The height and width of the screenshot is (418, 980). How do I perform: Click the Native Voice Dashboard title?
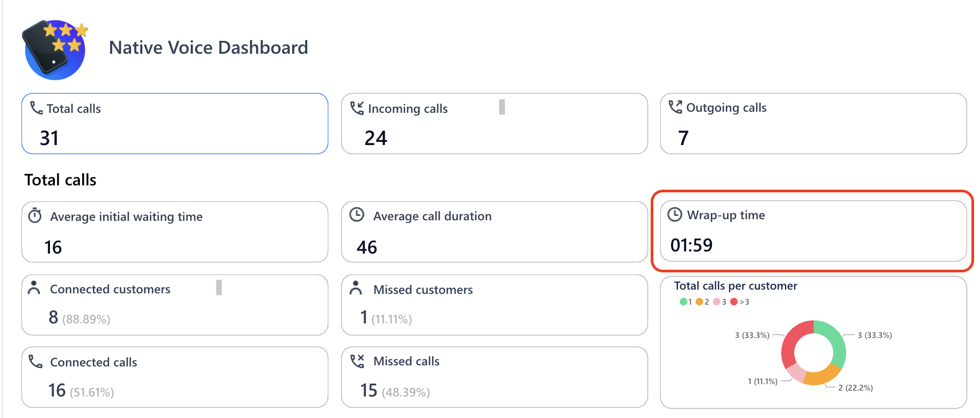click(208, 47)
